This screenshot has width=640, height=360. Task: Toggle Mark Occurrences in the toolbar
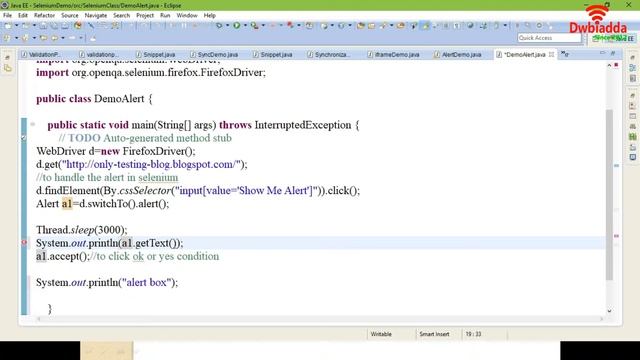point(426,25)
